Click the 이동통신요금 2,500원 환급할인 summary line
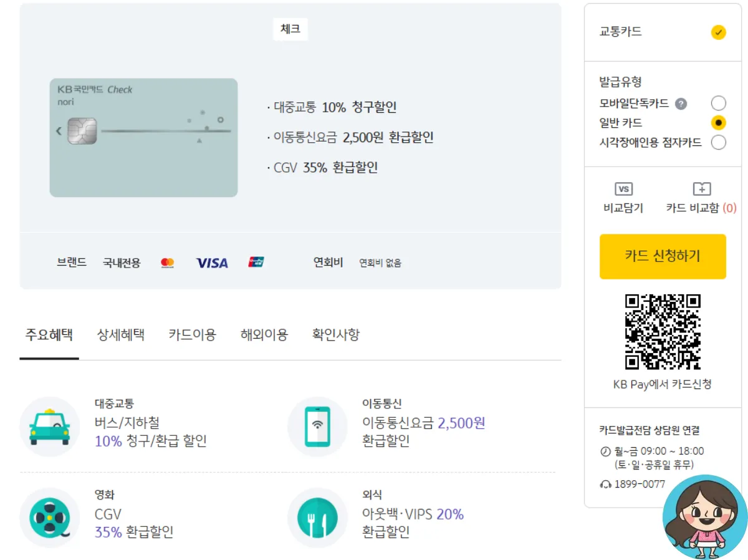Image resolution: width=748 pixels, height=560 pixels. 350,137
